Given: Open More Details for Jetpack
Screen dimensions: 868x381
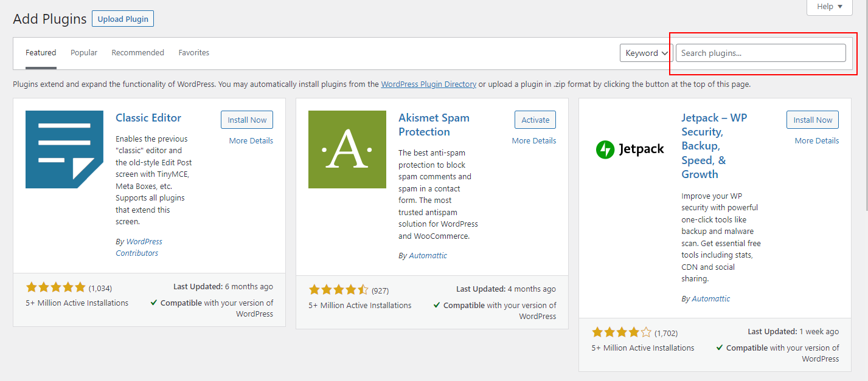Looking at the screenshot, I should point(817,140).
